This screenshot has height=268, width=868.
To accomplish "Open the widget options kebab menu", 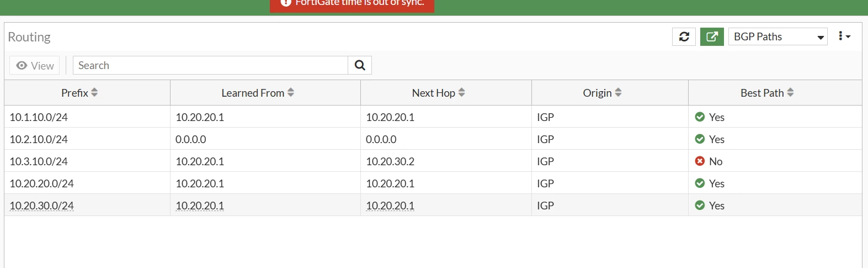I will click(844, 36).
